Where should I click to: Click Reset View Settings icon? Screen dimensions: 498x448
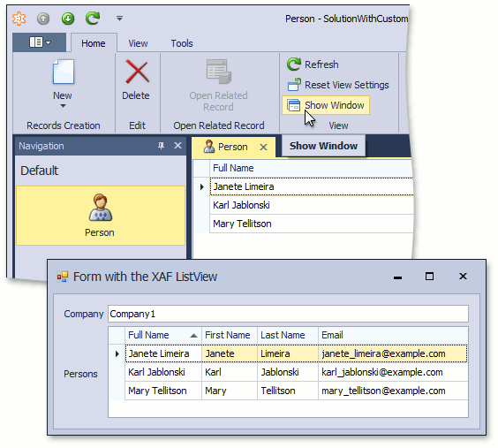click(294, 85)
